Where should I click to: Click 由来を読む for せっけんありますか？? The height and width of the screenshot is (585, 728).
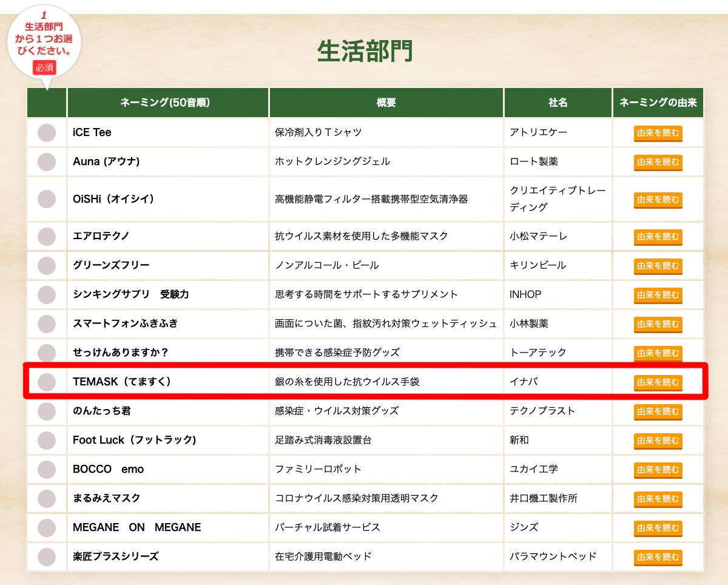tap(658, 353)
